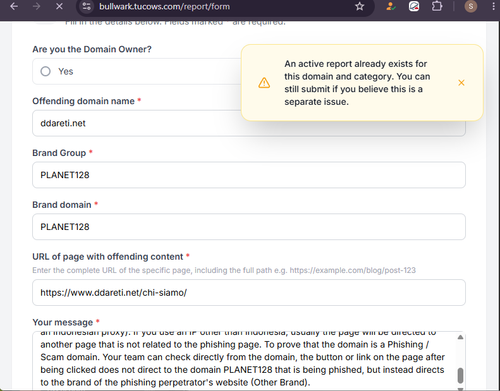Click the 'Are you the Domain Owner?' label
The width and height of the screenshot is (500, 391).
92,49
